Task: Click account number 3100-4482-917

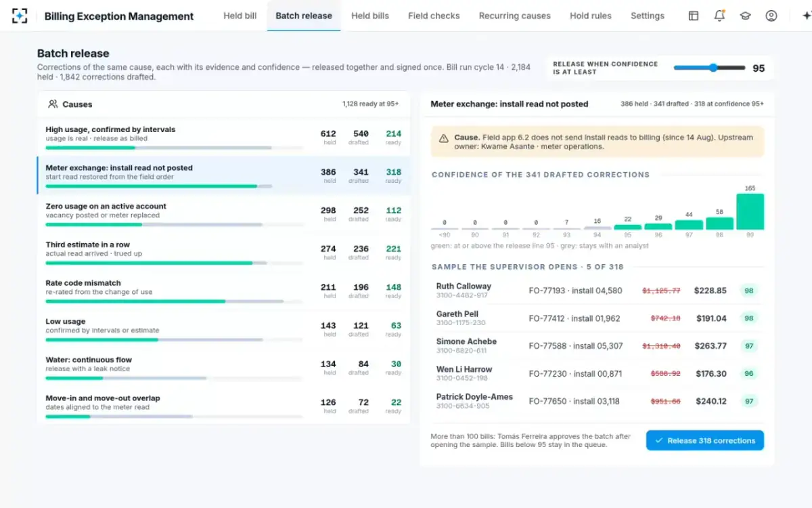Action: [462, 295]
